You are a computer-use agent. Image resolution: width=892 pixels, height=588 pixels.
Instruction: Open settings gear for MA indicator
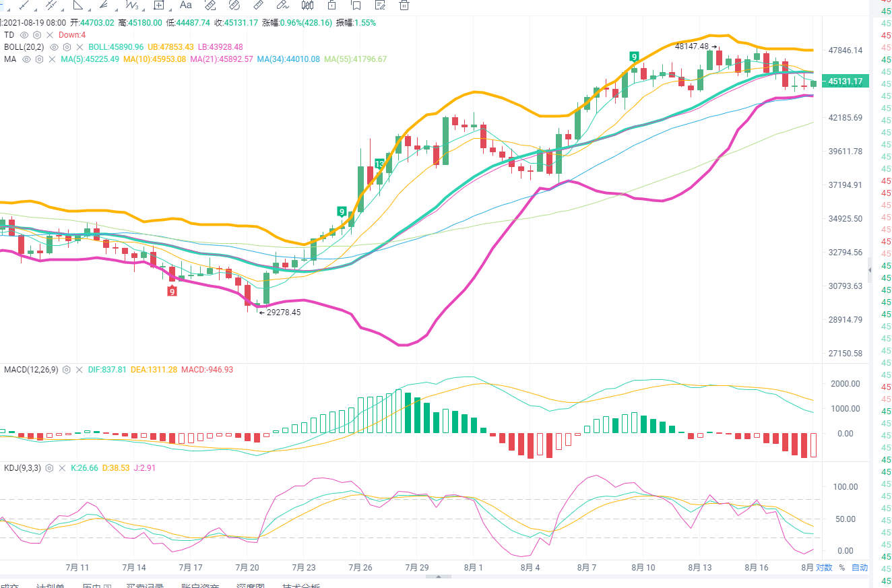(40, 59)
